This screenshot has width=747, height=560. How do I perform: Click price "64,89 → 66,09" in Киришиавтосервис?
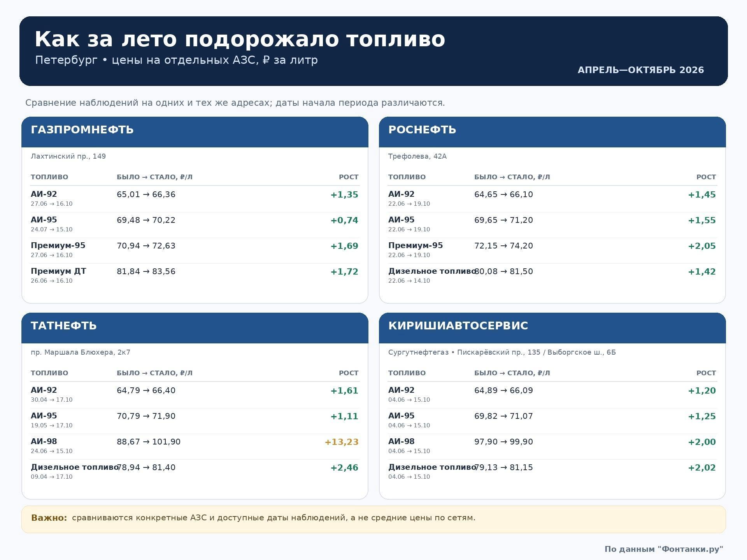(503, 390)
